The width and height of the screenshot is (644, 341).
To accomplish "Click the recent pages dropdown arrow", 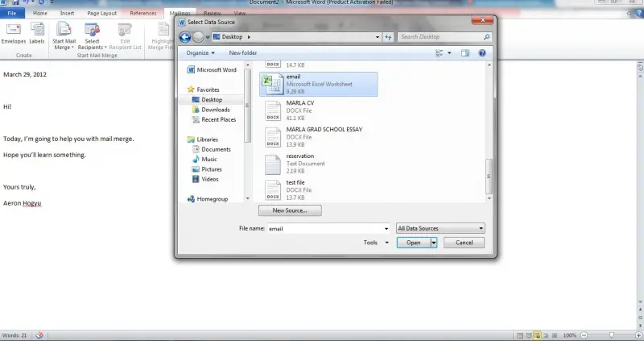I will pos(208,37).
